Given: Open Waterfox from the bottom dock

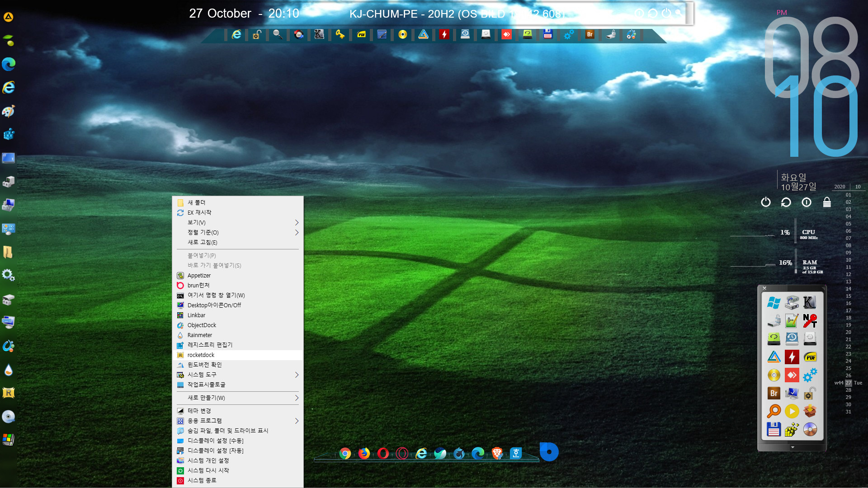Looking at the screenshot, I should click(x=459, y=453).
